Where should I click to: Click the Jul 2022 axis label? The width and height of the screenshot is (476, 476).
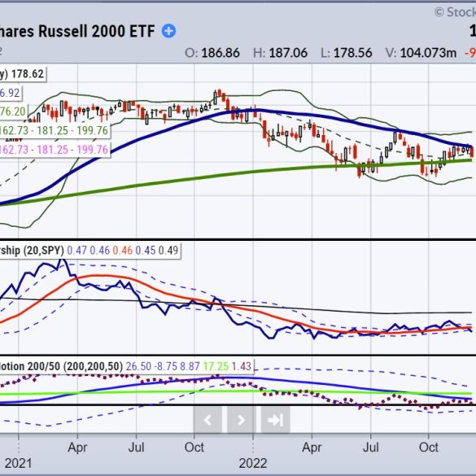pos(371,448)
